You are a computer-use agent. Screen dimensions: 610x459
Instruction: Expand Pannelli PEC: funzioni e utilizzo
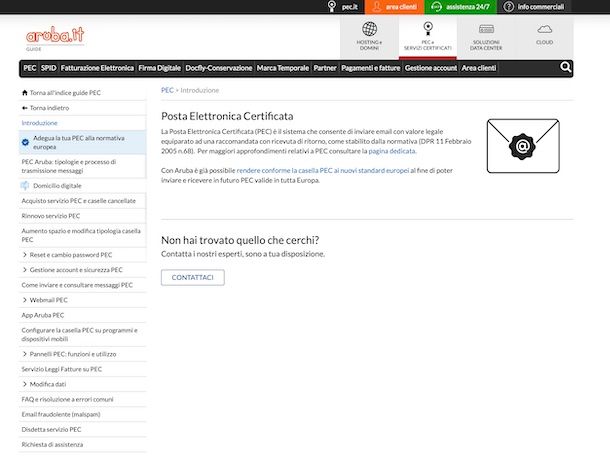point(25,354)
